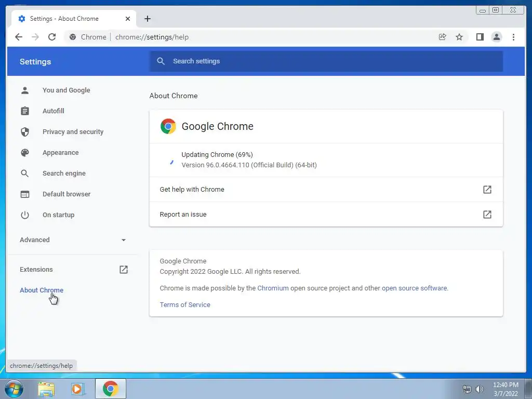Click the Autofill clipboard icon
The image size is (532, 399).
tap(25, 111)
